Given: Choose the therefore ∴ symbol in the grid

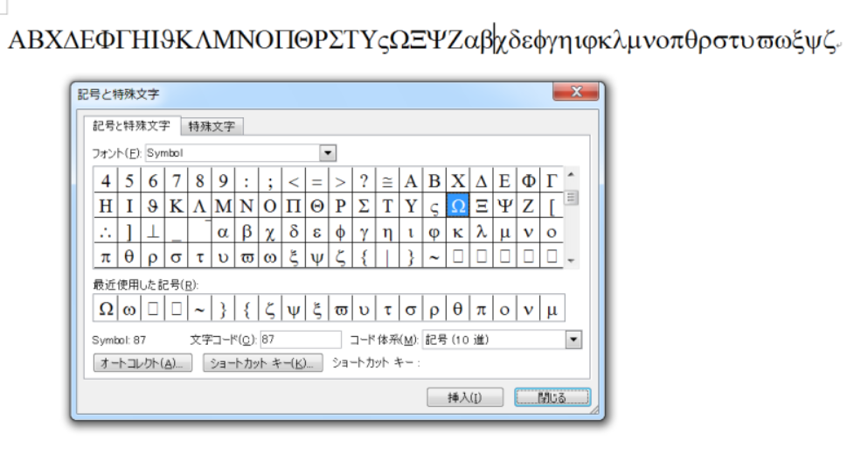Looking at the screenshot, I should click(105, 232).
